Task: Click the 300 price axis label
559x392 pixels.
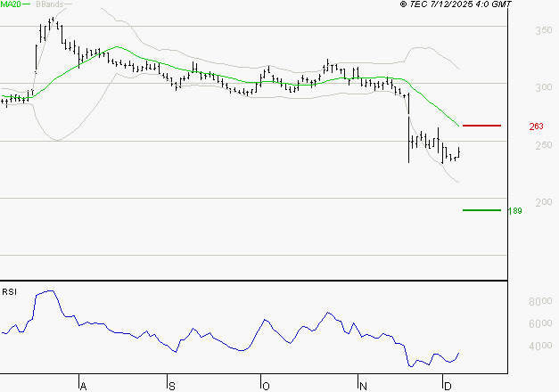Action: click(544, 87)
